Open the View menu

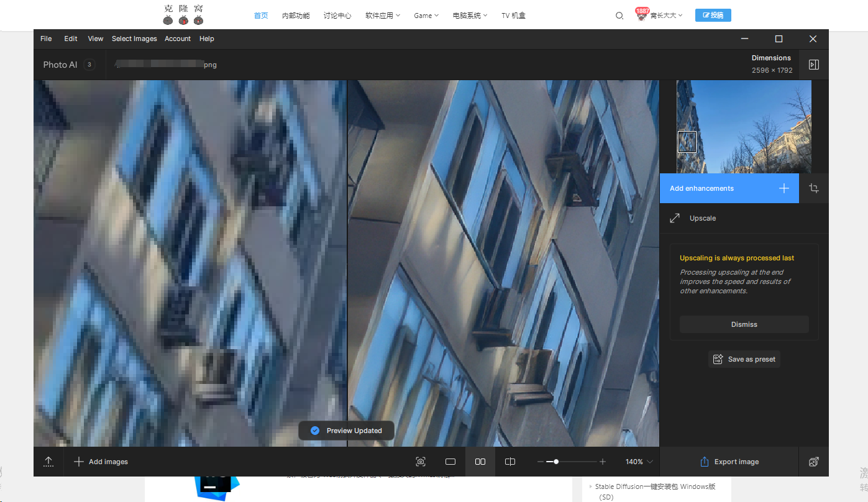(x=96, y=39)
